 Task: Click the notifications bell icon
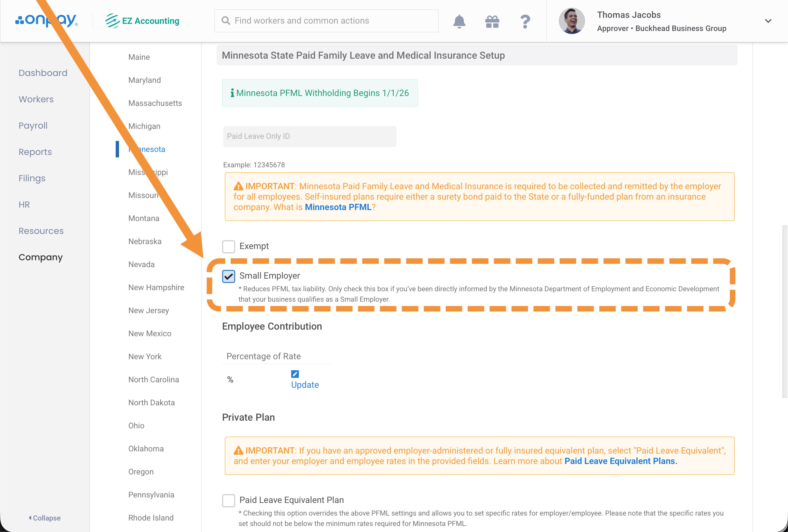tap(459, 21)
